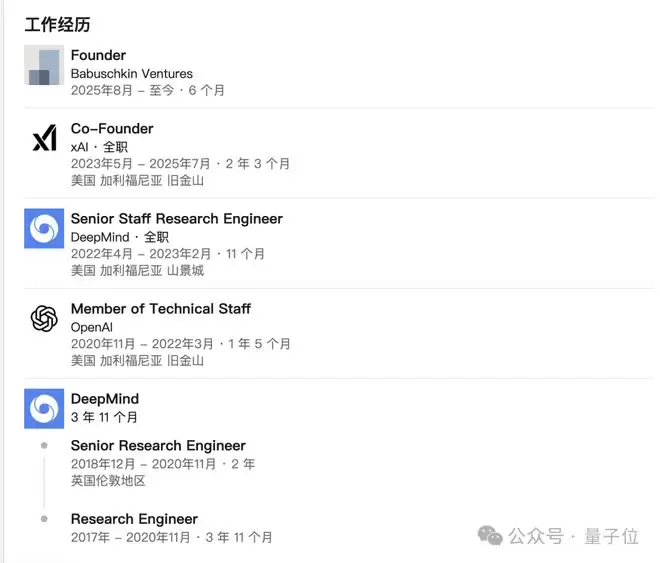Viewport: 660px width, 563px height.
Task: Open the Co-Founder role title
Action: coord(112,129)
